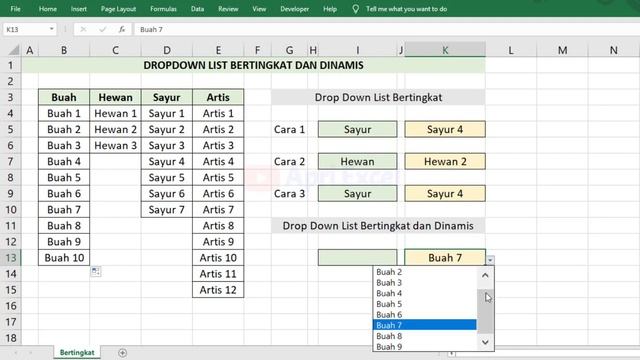Click the Buah header cell in row 3
This screenshot has width=640, height=360.
(64, 97)
